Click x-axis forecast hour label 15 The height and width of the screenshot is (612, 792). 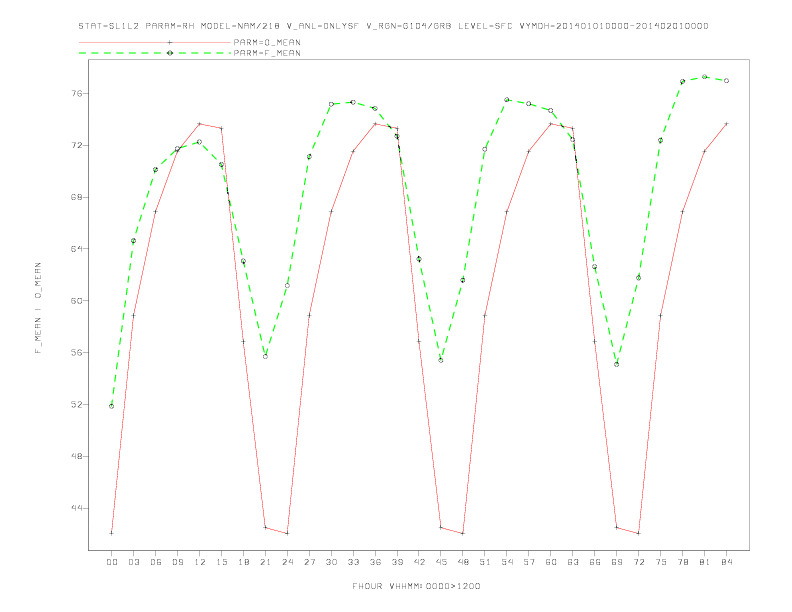221,562
